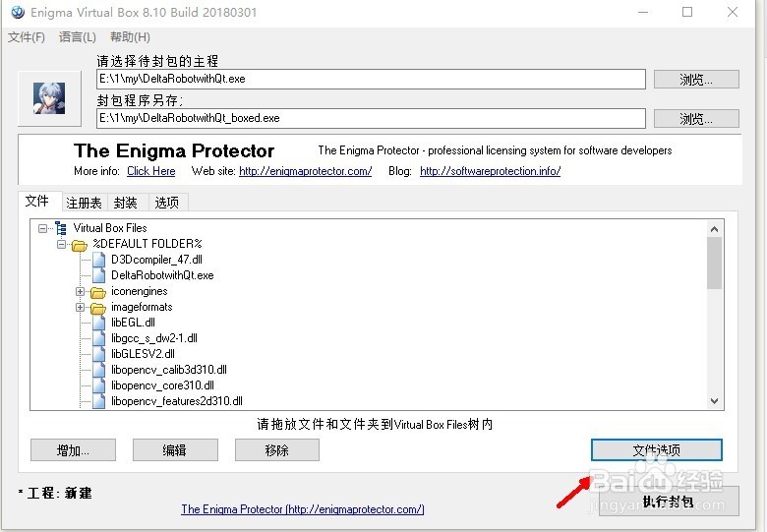Select the %DEFAULT FOLDER% label
This screenshot has height=532, width=767.
coord(147,244)
